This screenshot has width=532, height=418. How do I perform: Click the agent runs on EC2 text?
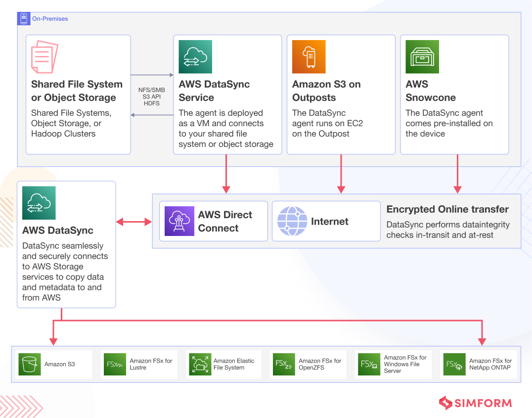click(327, 123)
